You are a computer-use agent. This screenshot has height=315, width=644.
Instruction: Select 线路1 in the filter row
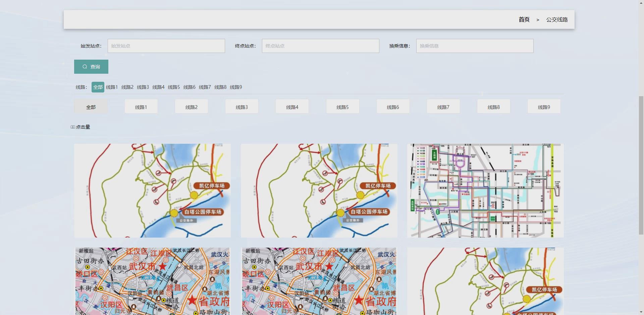pos(112,87)
